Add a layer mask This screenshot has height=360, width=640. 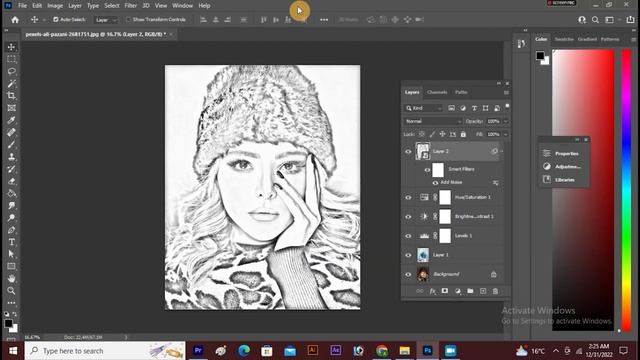(445, 291)
